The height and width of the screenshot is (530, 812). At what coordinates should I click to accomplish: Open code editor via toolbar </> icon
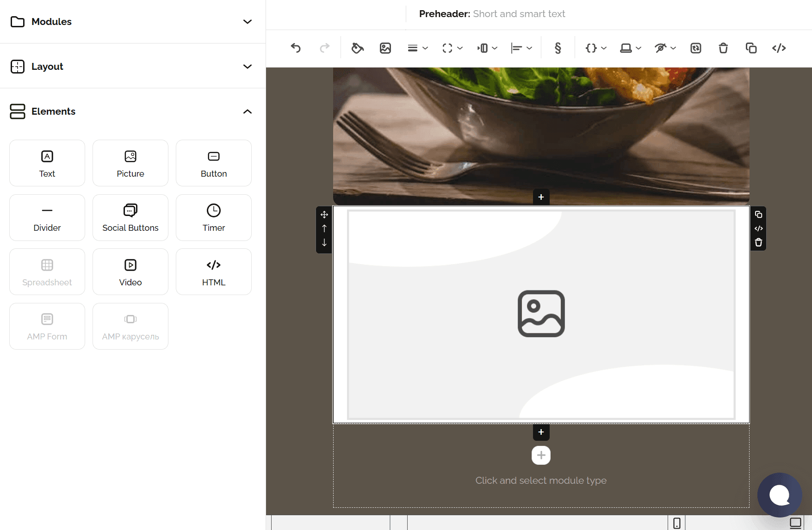pyautogui.click(x=779, y=48)
